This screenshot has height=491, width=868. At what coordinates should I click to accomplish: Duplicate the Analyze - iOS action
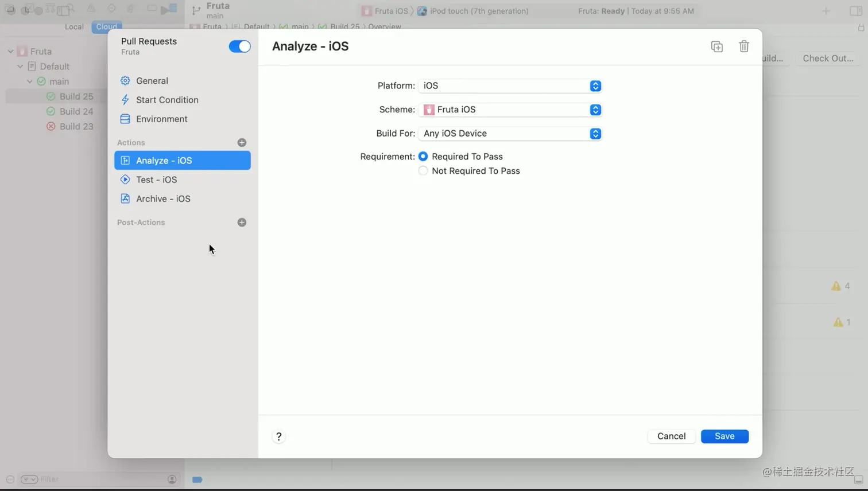pos(717,46)
